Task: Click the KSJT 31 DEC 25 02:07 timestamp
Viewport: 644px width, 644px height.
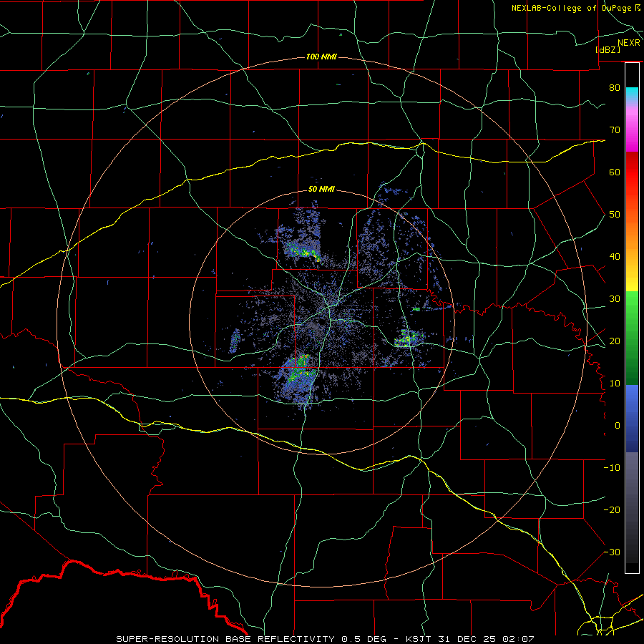Action: pyautogui.click(x=469, y=639)
